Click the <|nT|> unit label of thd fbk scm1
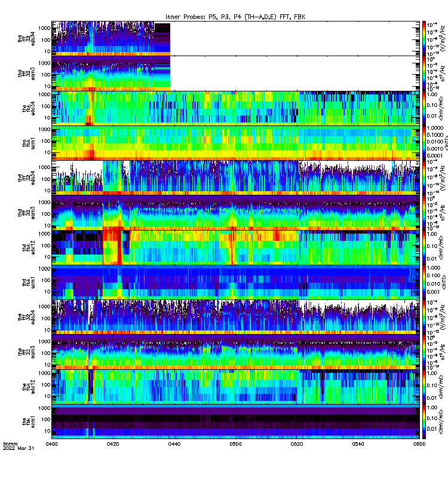 (x=443, y=282)
